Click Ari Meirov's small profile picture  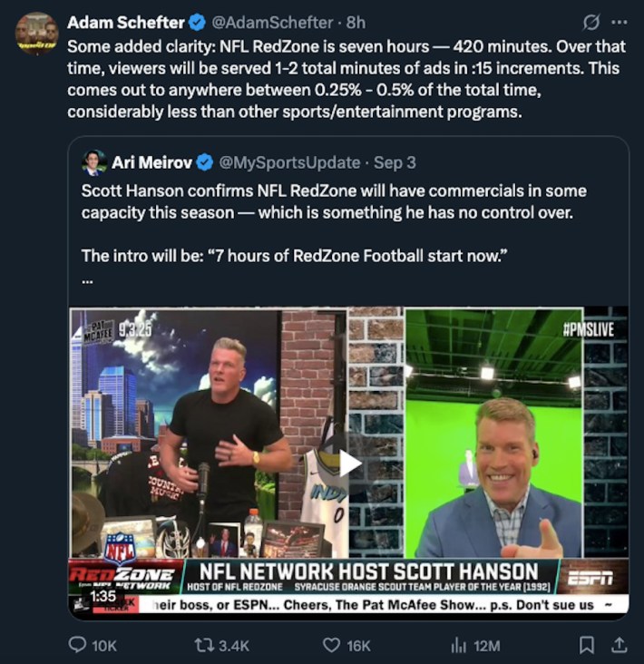(94, 162)
